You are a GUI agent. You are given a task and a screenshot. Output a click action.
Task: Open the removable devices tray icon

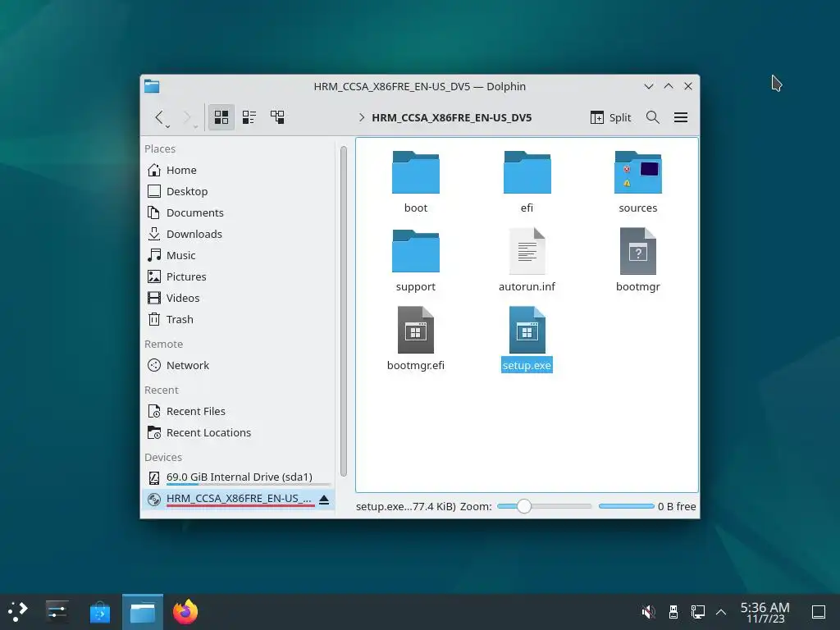[673, 612]
